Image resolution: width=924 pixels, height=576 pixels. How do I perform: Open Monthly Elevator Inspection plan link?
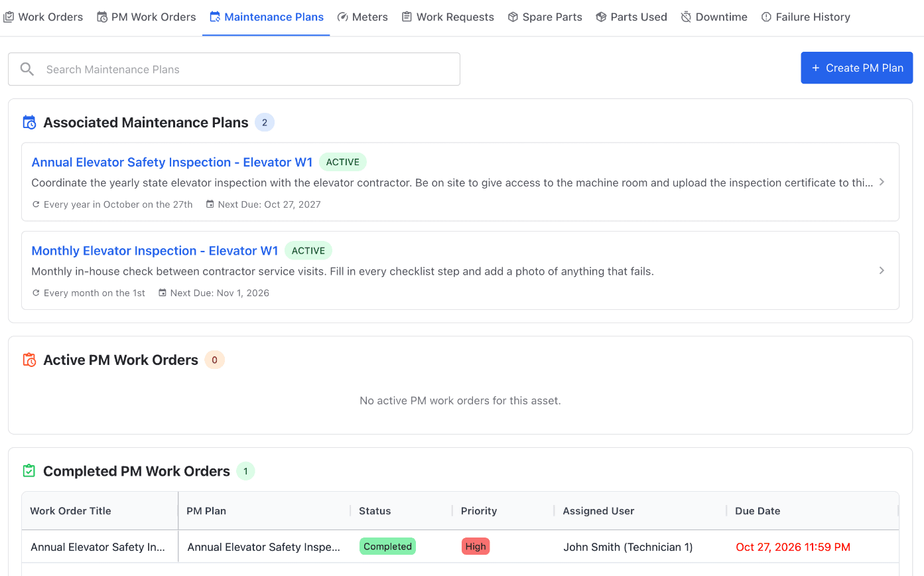pyautogui.click(x=155, y=251)
